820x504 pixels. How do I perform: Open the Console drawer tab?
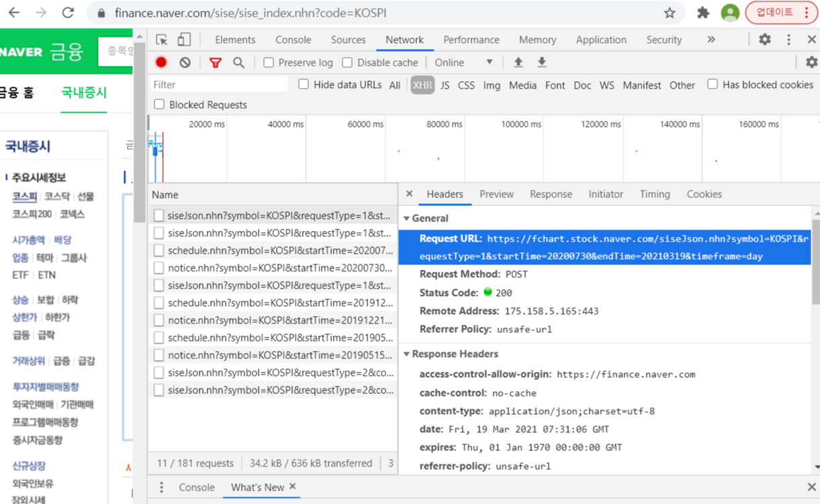(197, 487)
